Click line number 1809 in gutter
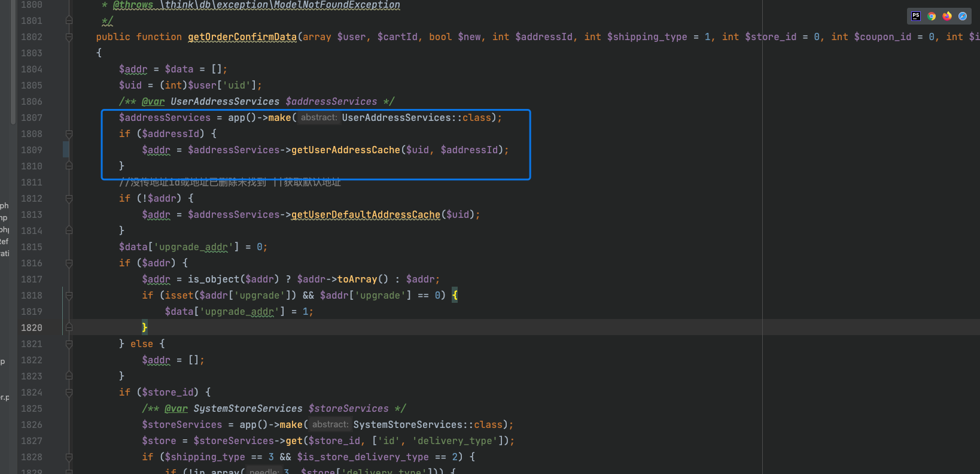Screen dimensions: 980x474 (x=32, y=150)
